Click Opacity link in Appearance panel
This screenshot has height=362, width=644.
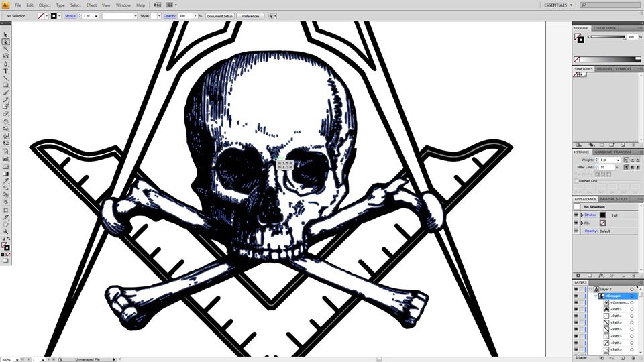(590, 231)
